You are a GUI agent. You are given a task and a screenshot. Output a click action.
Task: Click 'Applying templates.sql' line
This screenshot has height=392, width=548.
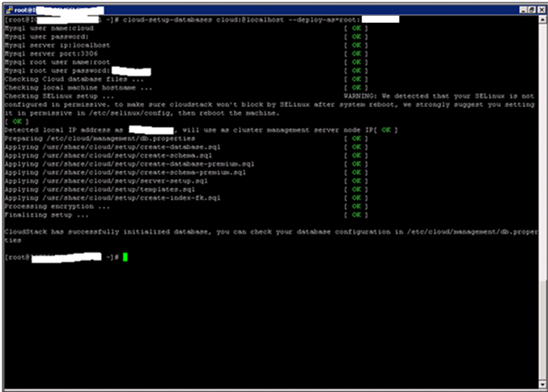tap(100, 189)
